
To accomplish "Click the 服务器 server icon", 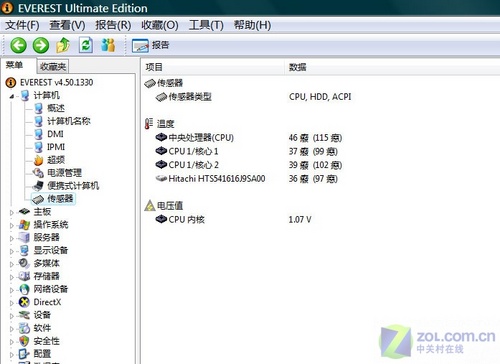I will click(x=24, y=237).
